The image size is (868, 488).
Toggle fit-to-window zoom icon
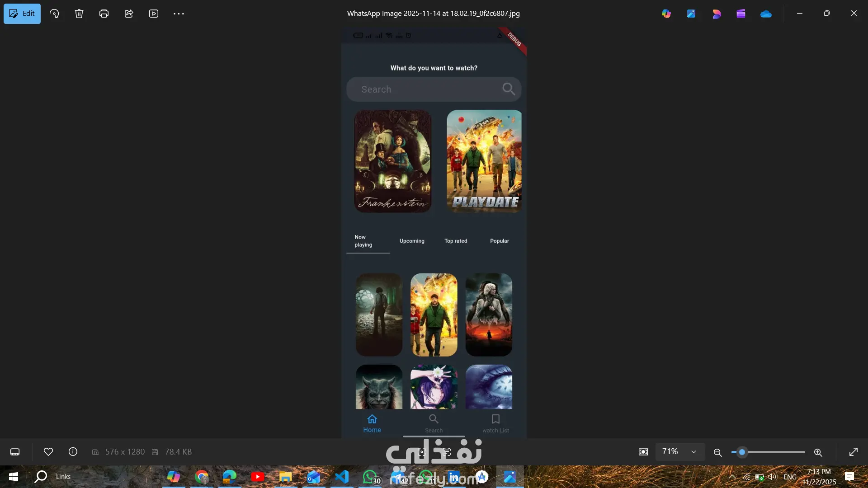tap(643, 452)
